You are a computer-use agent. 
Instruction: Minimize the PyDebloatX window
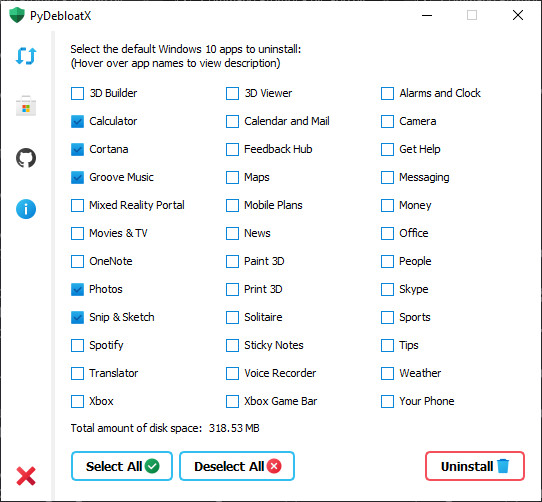[427, 15]
